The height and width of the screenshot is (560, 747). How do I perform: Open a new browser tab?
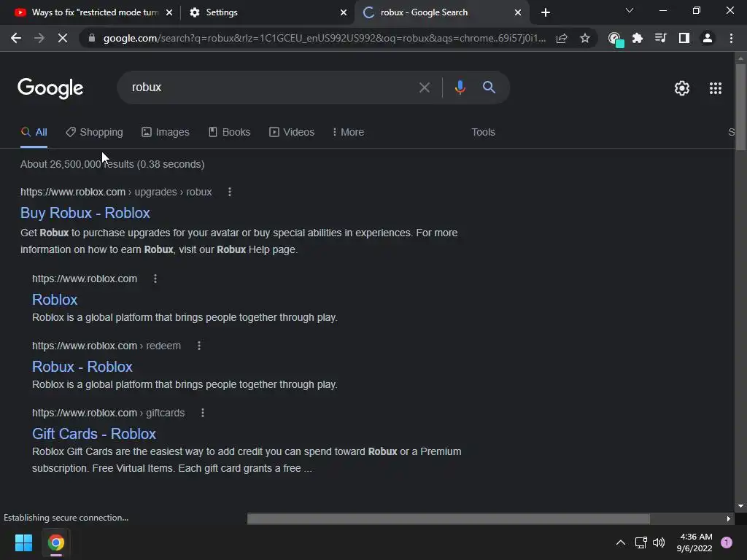546,12
